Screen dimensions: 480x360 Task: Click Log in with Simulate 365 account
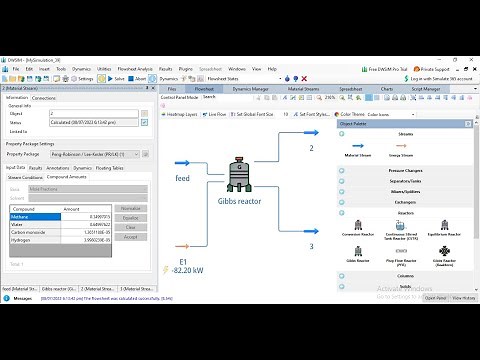[438, 79]
